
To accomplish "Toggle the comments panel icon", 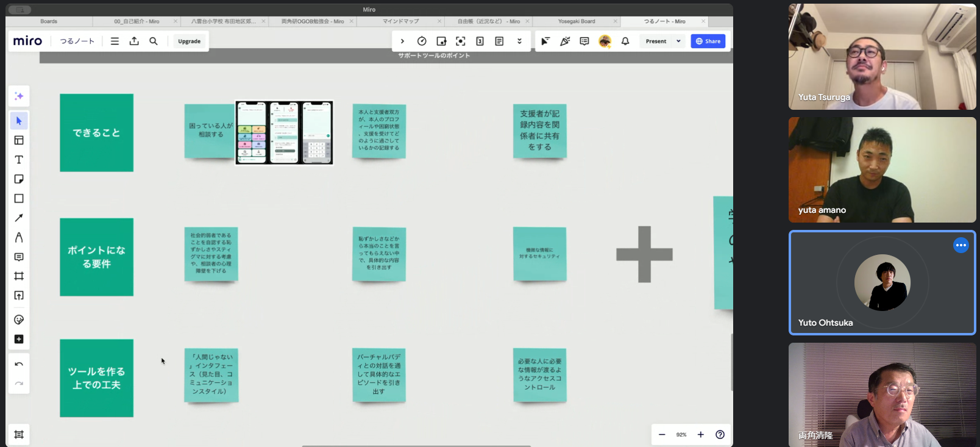I will [x=584, y=41].
